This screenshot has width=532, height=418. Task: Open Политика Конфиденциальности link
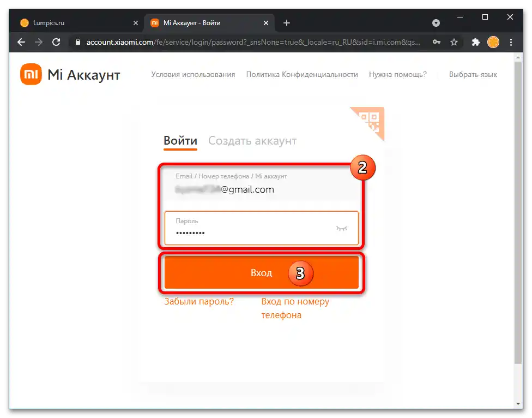(x=302, y=74)
